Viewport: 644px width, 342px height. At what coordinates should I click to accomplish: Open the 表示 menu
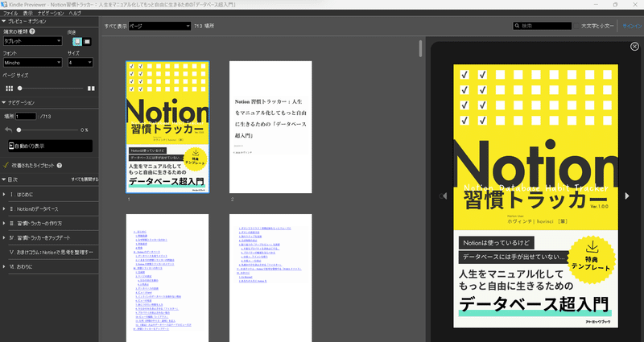tap(28, 13)
